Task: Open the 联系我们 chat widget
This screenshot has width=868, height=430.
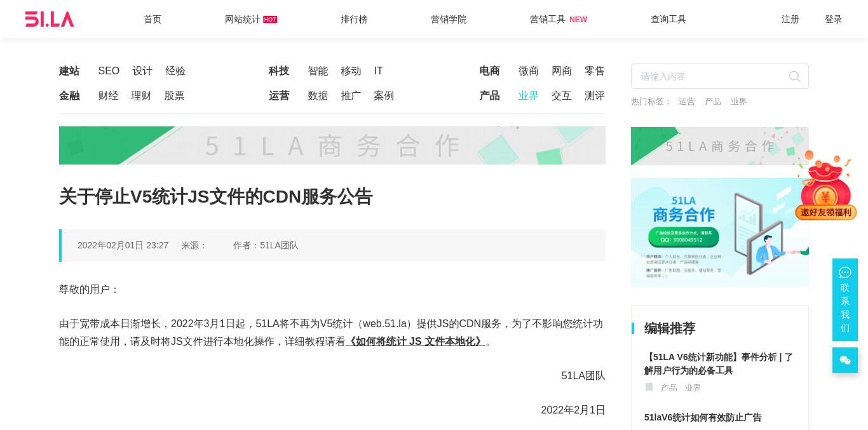Action: coord(845,300)
